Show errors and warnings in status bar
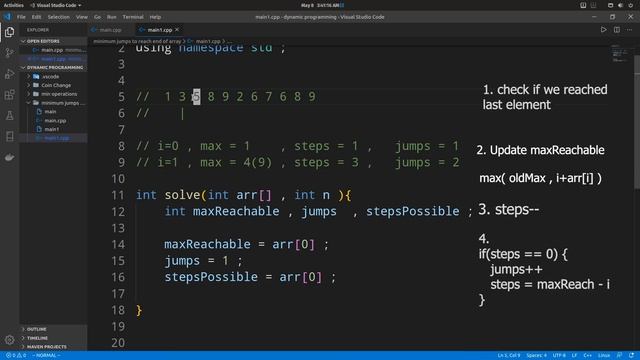This screenshot has height=360, width=640. (x=16, y=356)
